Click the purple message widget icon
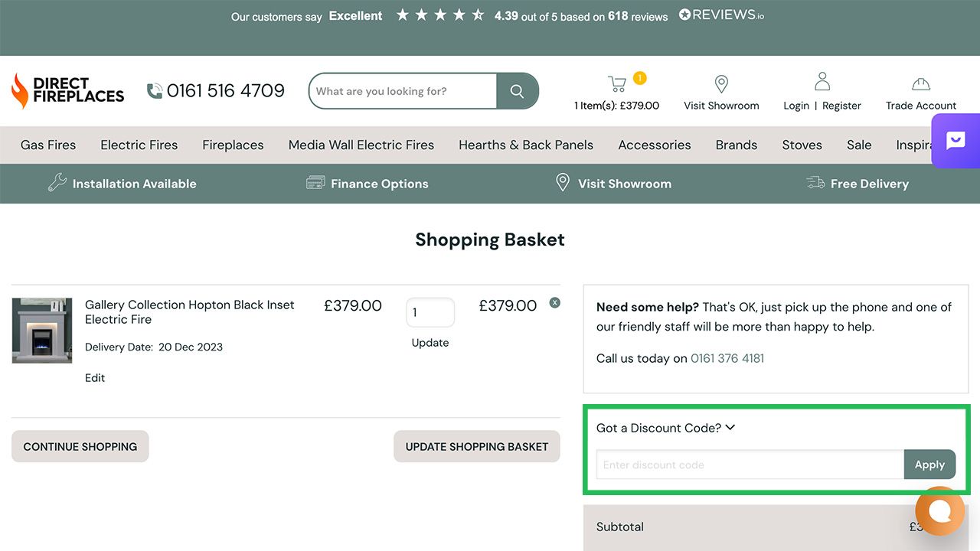 (955, 141)
